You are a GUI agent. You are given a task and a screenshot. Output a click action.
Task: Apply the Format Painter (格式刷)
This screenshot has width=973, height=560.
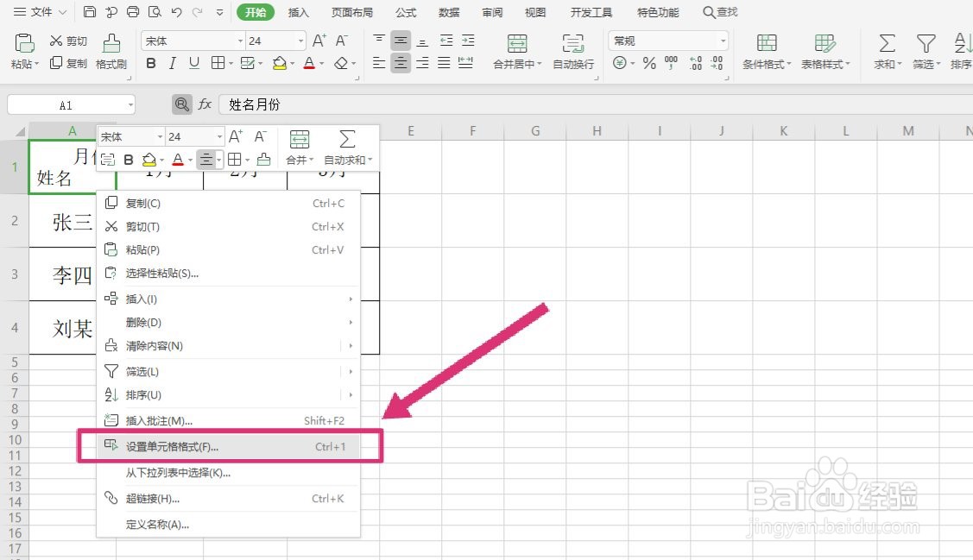point(111,54)
